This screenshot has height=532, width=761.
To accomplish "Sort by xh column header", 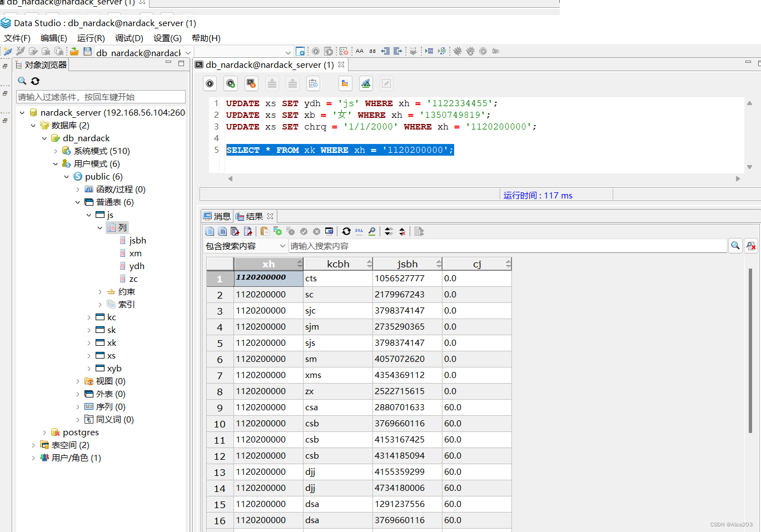I will (268, 264).
